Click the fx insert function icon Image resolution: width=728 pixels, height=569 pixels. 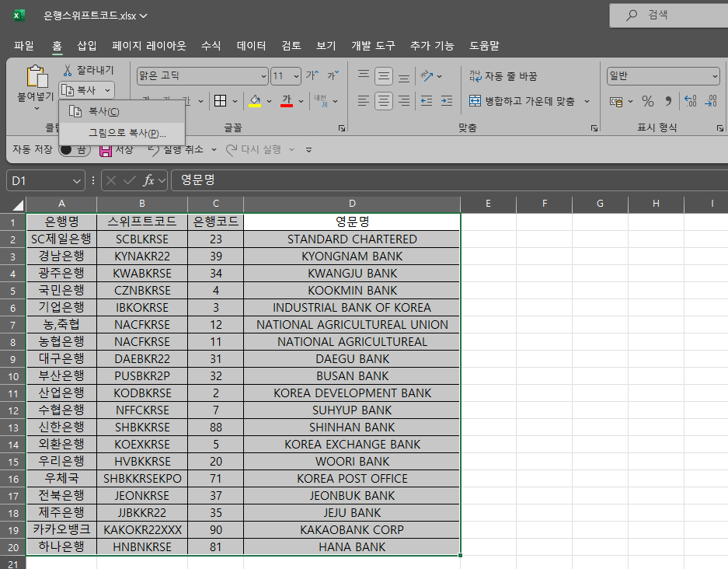[148, 180]
